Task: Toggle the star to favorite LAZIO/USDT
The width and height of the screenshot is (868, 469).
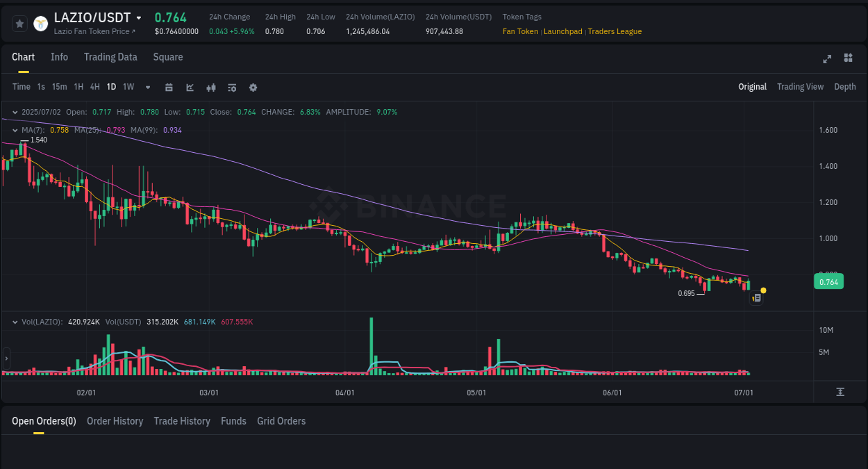Action: (19, 23)
